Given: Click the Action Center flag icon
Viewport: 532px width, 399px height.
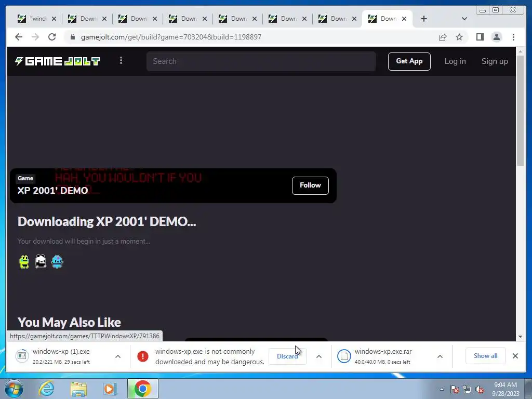Looking at the screenshot, I should pos(455,390).
